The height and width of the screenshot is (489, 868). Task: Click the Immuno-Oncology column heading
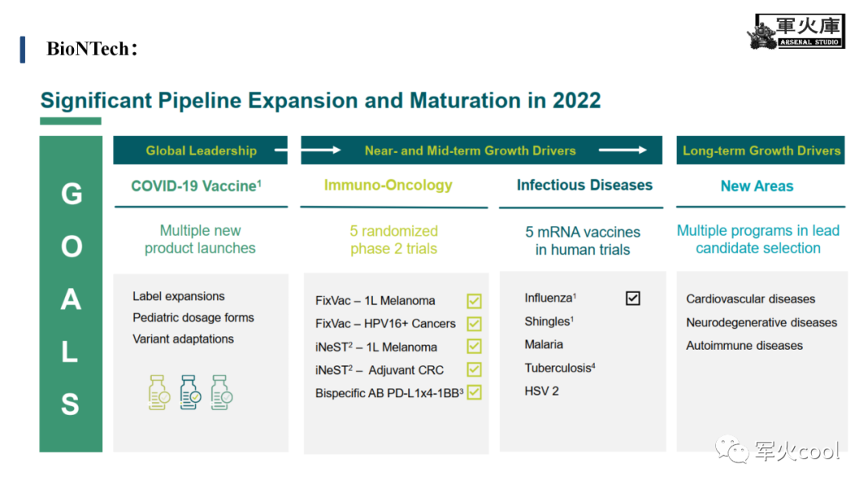388,186
